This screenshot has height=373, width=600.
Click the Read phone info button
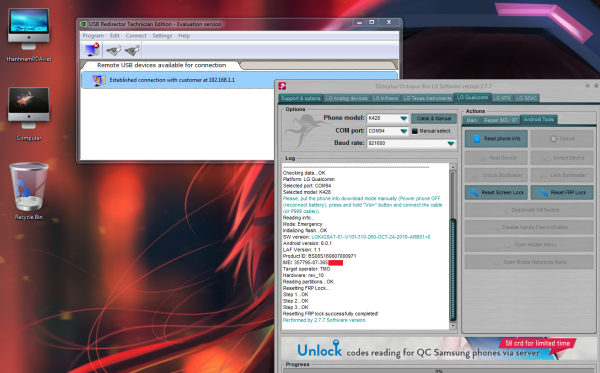pyautogui.click(x=496, y=138)
